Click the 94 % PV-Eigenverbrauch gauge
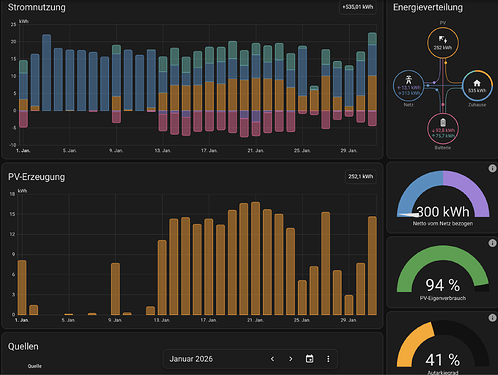Image resolution: width=498 pixels, height=375 pixels. [x=443, y=269]
